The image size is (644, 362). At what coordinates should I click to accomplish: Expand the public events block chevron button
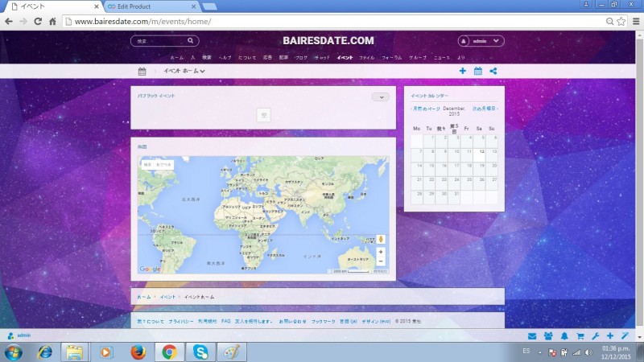(381, 97)
